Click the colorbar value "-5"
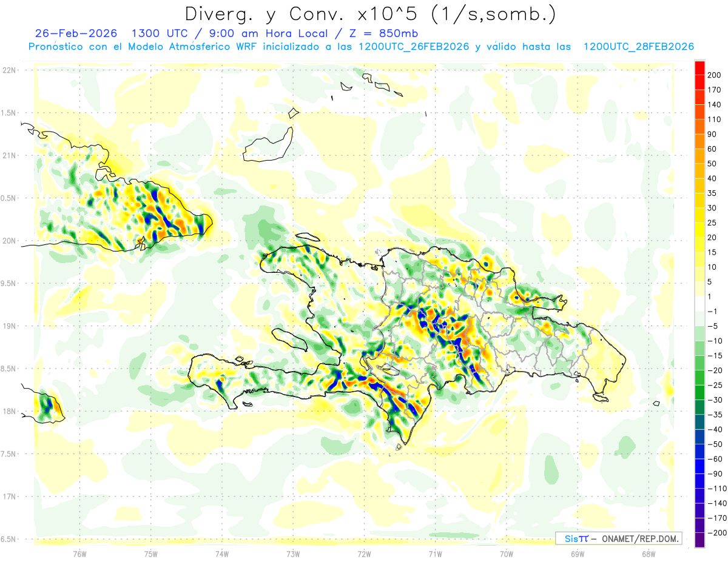This screenshot has width=728, height=562. 712,326
